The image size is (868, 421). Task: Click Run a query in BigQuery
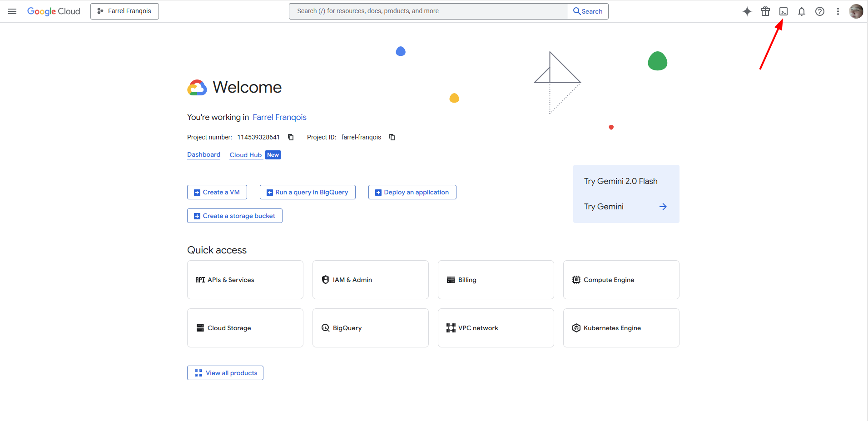308,192
